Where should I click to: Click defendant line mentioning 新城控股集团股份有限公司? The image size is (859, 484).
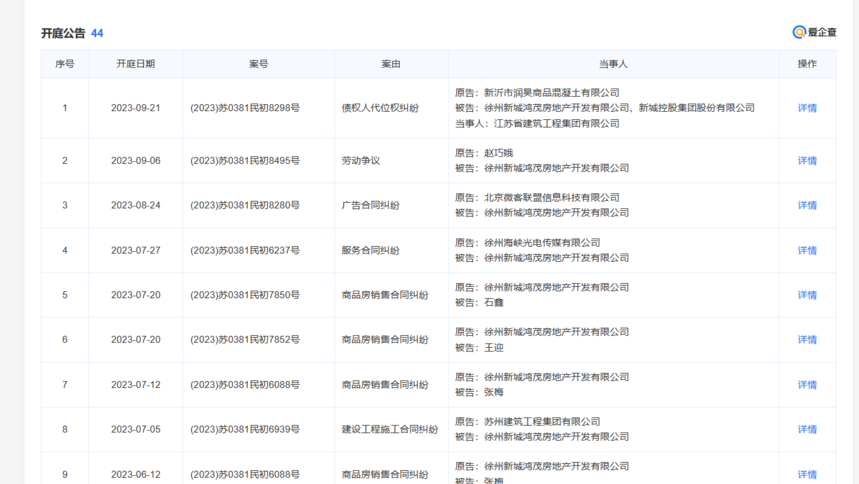605,108
